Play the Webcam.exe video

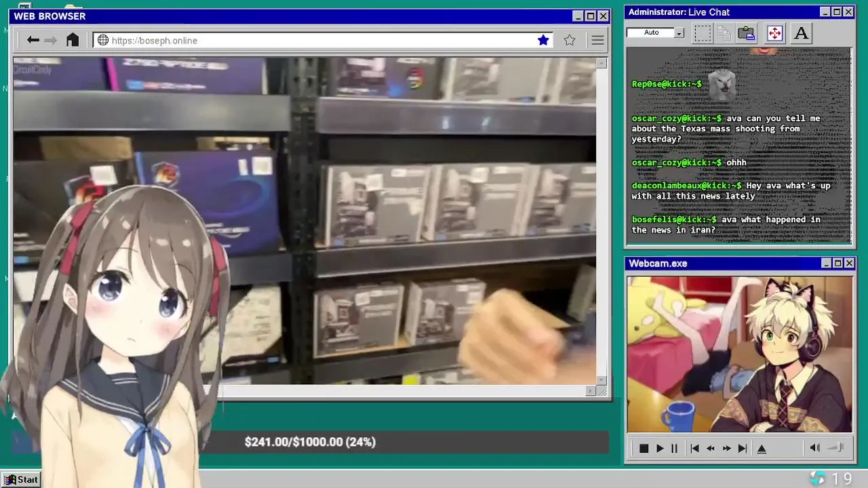tap(659, 448)
